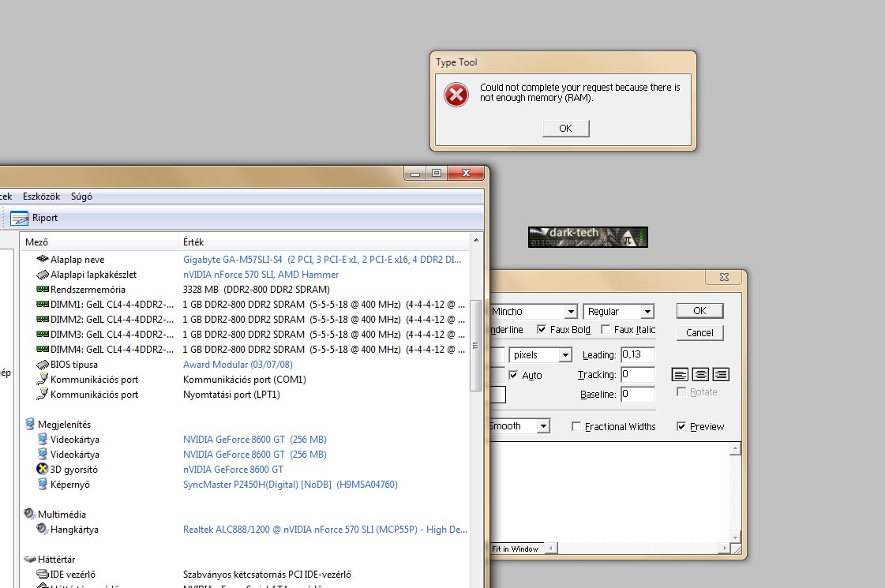885x588 pixels.
Task: Dismiss the memory error with OK
Action: tap(565, 129)
